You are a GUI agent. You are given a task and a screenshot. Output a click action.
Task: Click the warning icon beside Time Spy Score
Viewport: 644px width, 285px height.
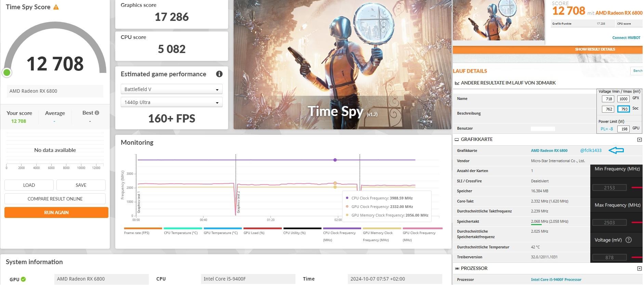coord(56,7)
